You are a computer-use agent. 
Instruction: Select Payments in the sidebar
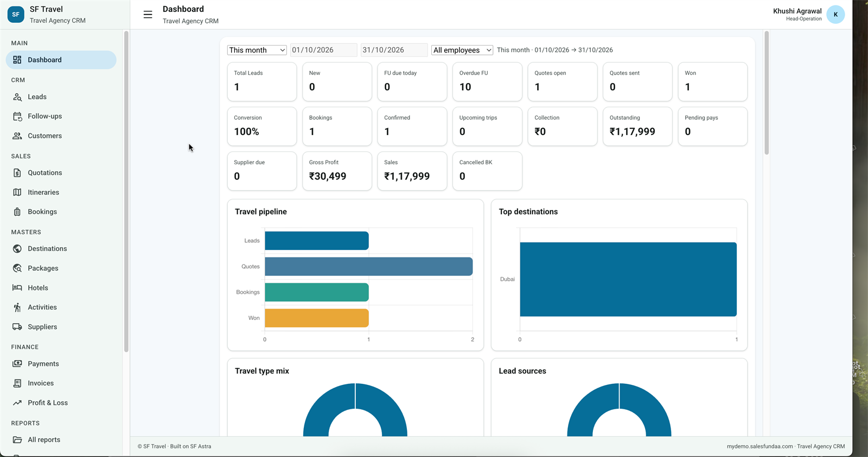61,364
